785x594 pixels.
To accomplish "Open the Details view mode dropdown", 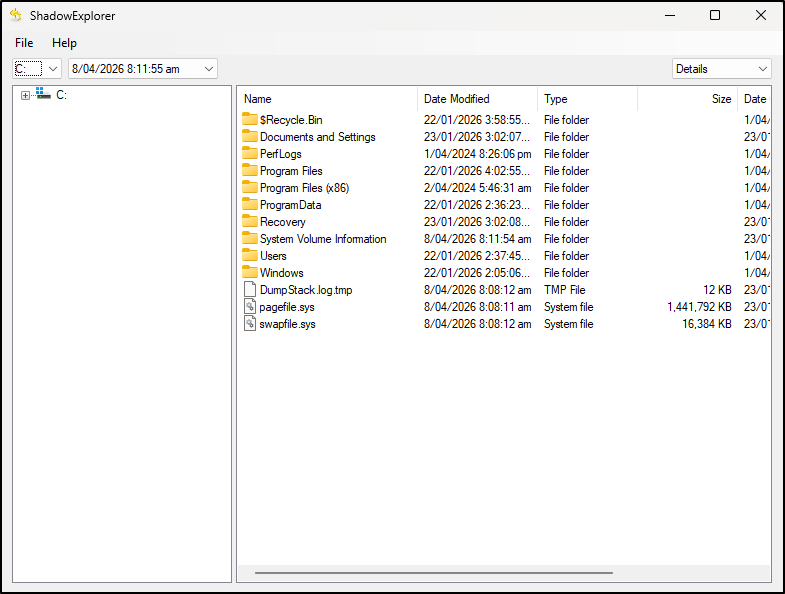I will point(721,69).
